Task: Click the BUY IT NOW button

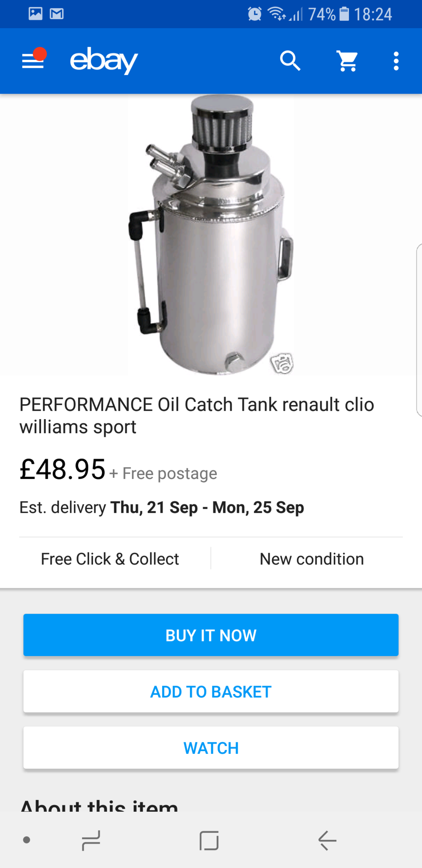Action: [211, 635]
